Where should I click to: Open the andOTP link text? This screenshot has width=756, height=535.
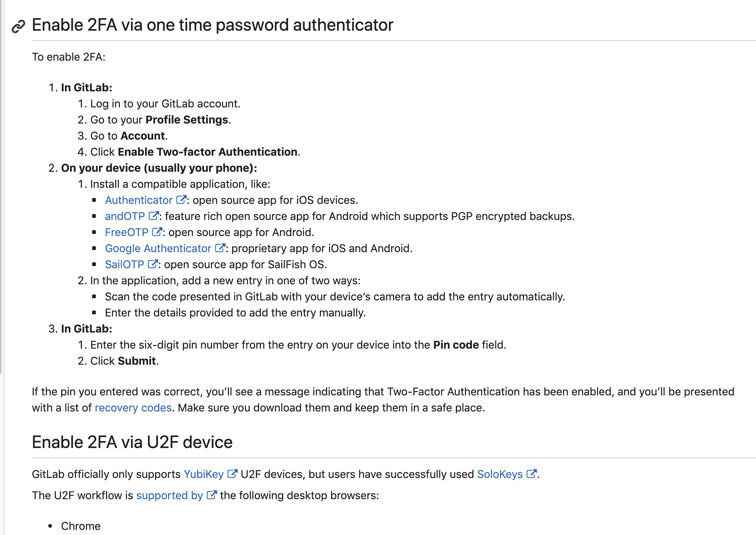tap(125, 216)
